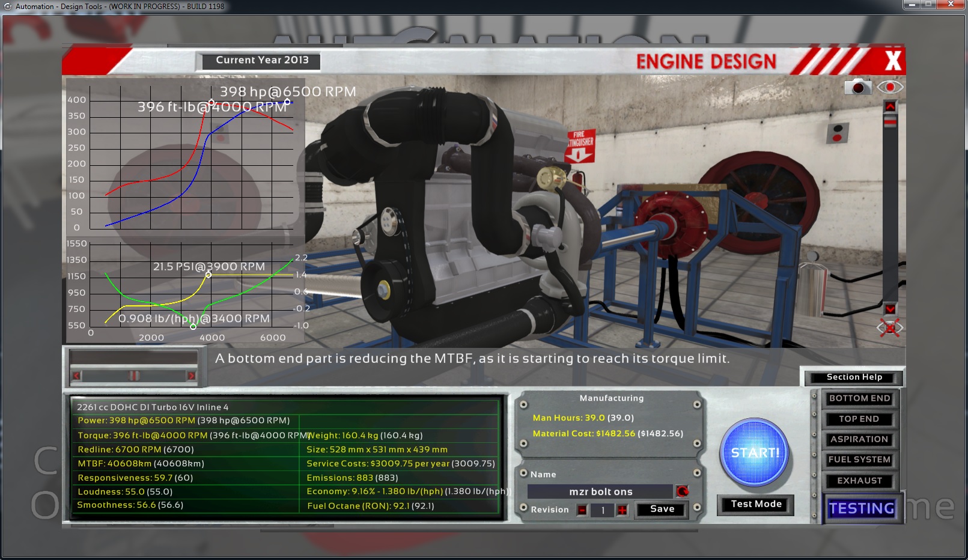
Task: Click the Section Help button
Action: click(x=854, y=377)
